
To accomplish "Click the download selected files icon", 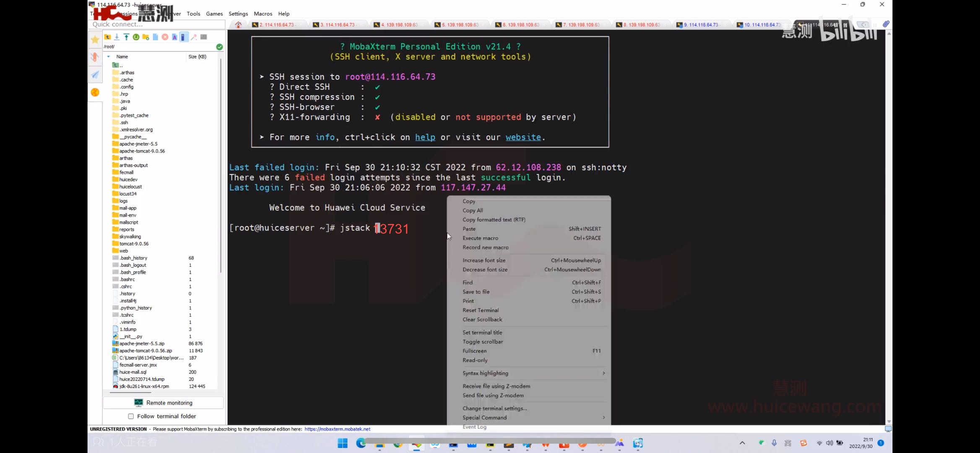I will click(117, 37).
